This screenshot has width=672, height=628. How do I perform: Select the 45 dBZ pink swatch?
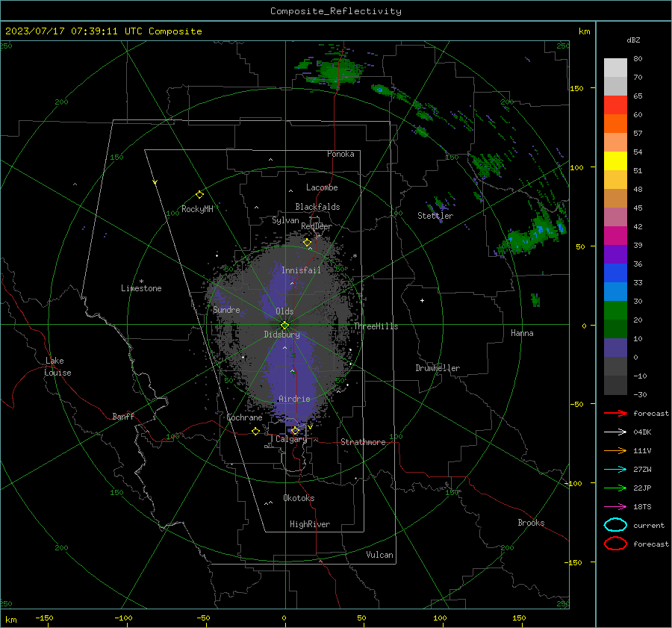615,217
